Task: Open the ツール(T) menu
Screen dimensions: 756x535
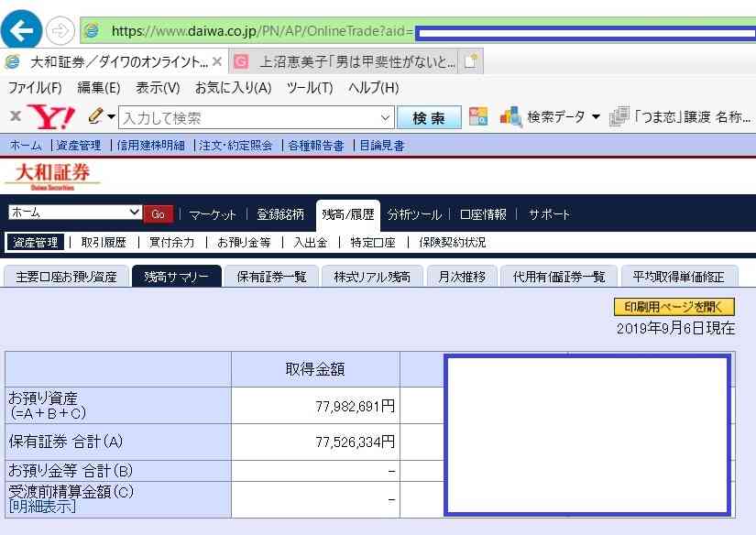Action: click(310, 88)
